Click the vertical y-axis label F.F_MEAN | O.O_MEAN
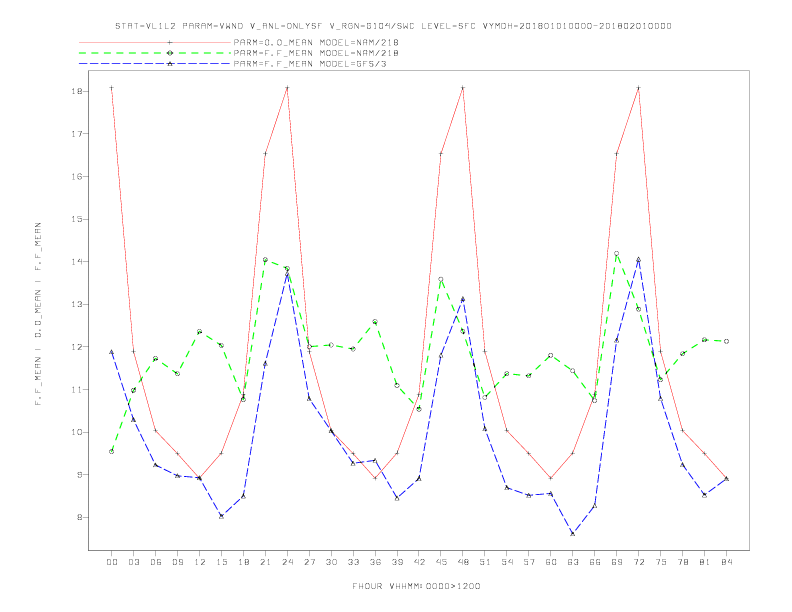The height and width of the screenshot is (612, 792). (38, 314)
